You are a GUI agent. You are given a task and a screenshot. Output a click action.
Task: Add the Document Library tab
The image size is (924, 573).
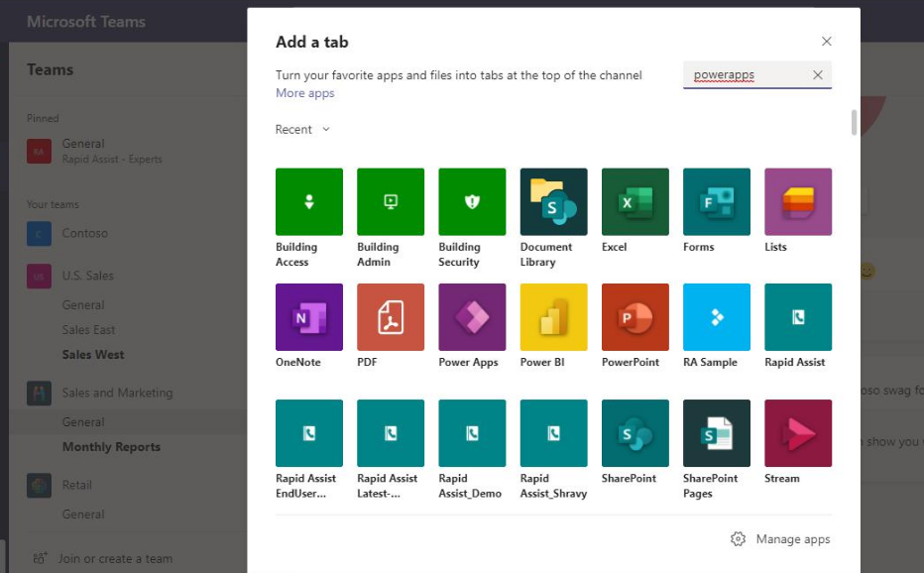(x=553, y=201)
